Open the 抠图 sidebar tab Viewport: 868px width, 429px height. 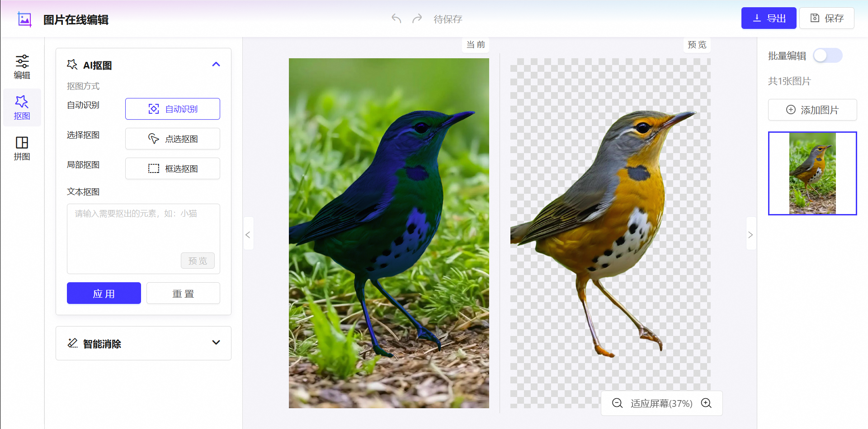[22, 107]
